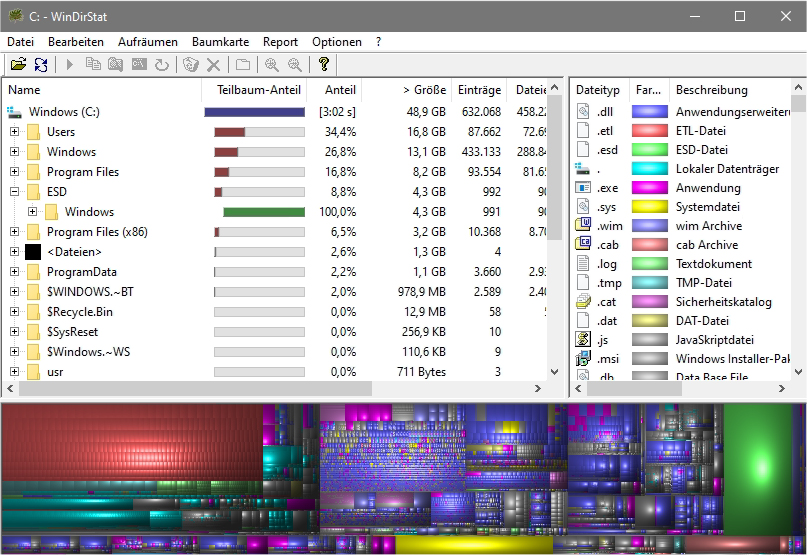Expand the Windows subfolder under ESD
The image size is (807, 555).
(x=32, y=212)
